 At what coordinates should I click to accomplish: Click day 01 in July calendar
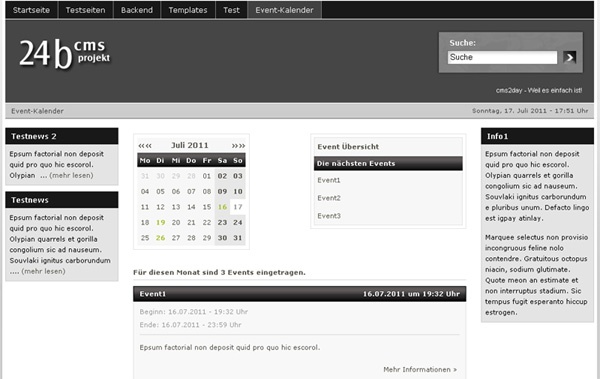coord(207,176)
